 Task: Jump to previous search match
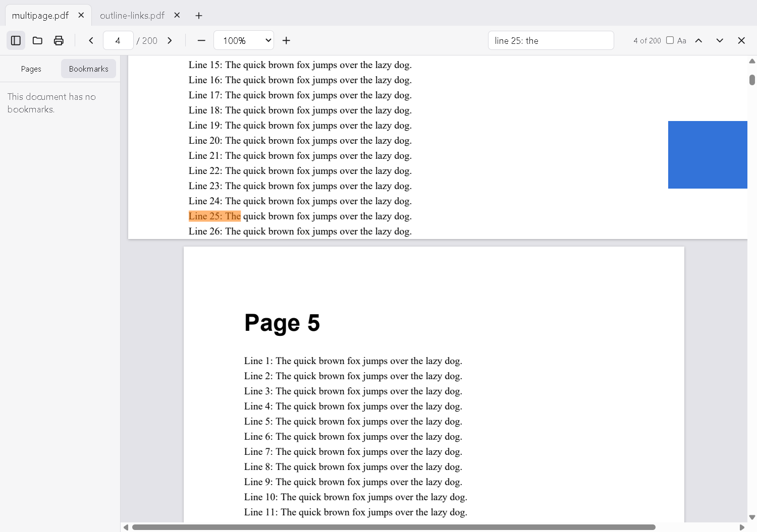tap(698, 40)
